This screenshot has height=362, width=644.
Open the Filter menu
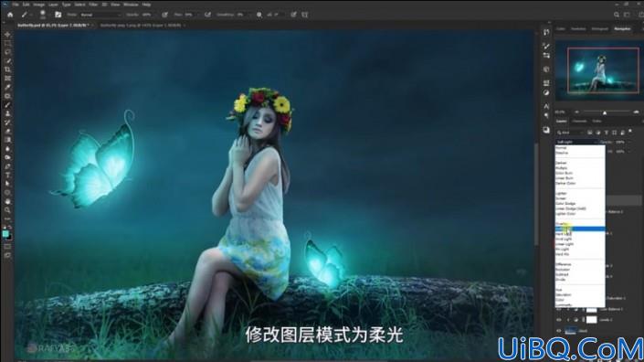click(93, 5)
